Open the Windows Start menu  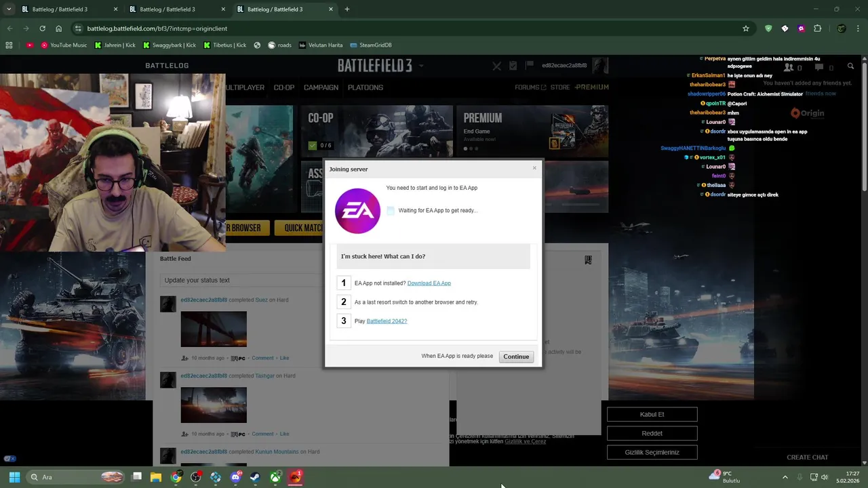tap(14, 477)
